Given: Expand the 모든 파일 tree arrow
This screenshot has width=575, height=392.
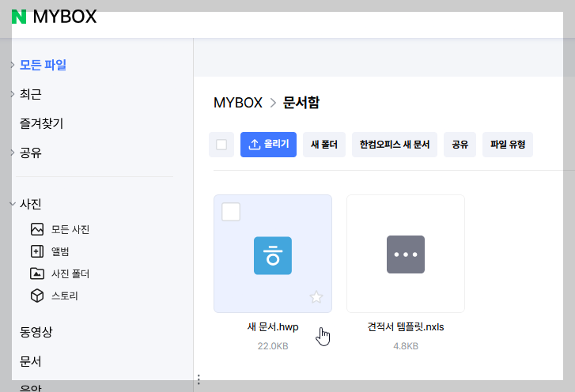Looking at the screenshot, I should pyautogui.click(x=13, y=65).
